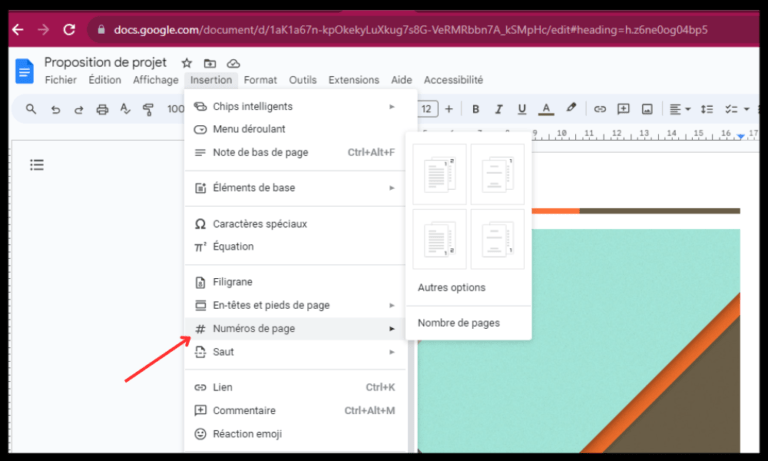Close the Insertion menu tab
The image size is (768, 461).
tap(211, 80)
